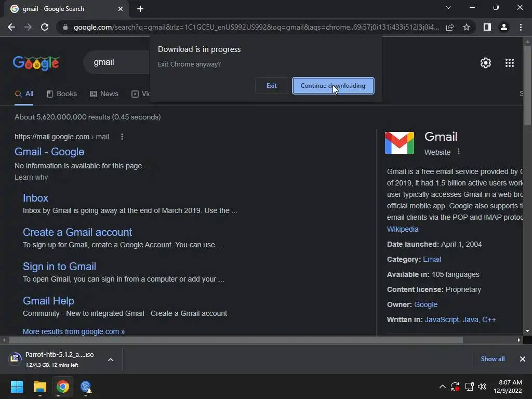The width and height of the screenshot is (532, 399).
Task: Open the Google apps grid icon
Action: click(x=510, y=63)
